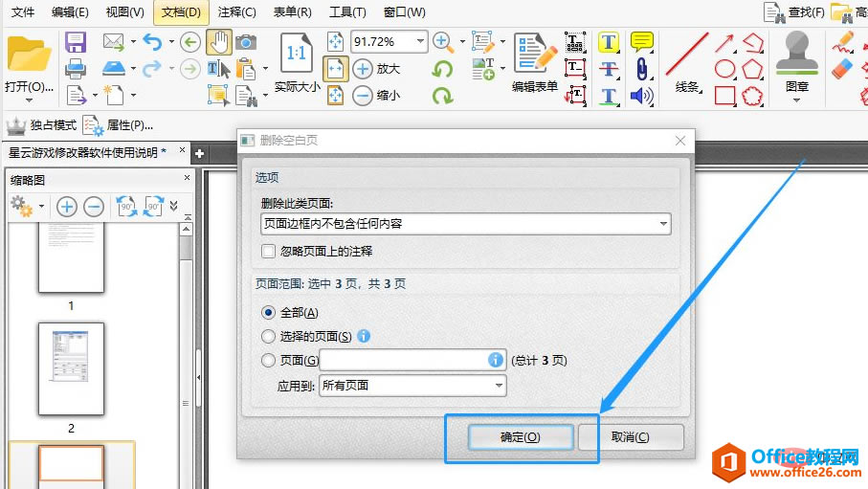Click the 确定(O) button
This screenshot has height=489, width=868.
(x=521, y=437)
